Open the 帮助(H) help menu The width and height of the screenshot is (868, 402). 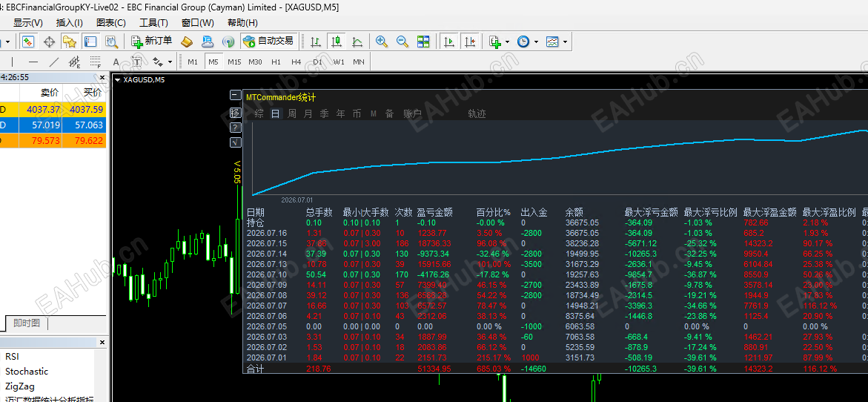pyautogui.click(x=242, y=23)
